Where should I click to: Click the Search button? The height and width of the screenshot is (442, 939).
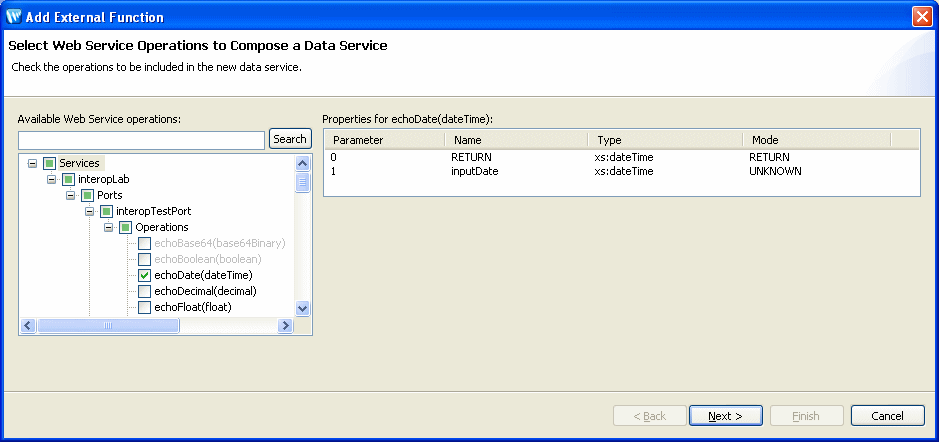point(290,139)
